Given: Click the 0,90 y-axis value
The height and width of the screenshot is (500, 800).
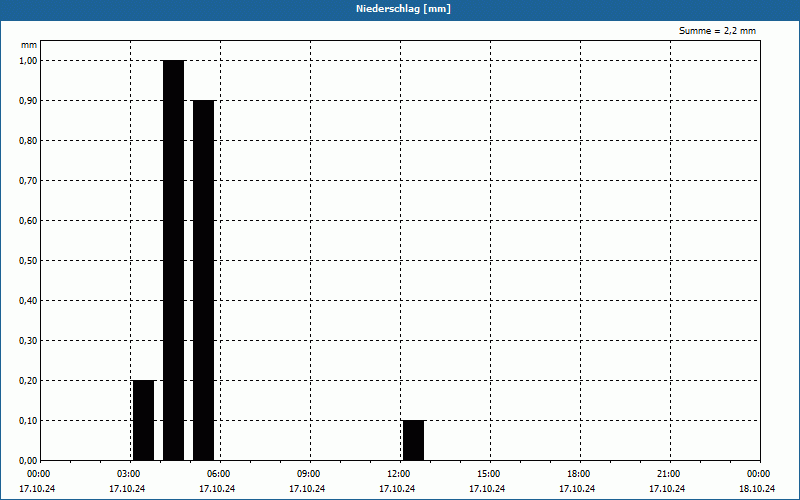Looking at the screenshot, I should coord(29,101).
